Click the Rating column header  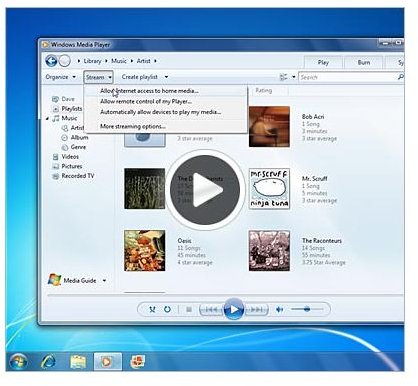point(264,90)
